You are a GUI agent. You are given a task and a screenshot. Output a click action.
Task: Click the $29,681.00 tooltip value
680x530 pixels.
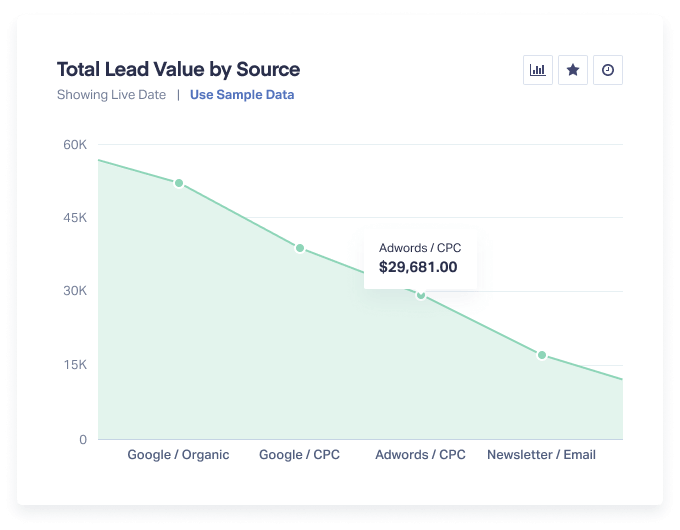click(x=418, y=267)
